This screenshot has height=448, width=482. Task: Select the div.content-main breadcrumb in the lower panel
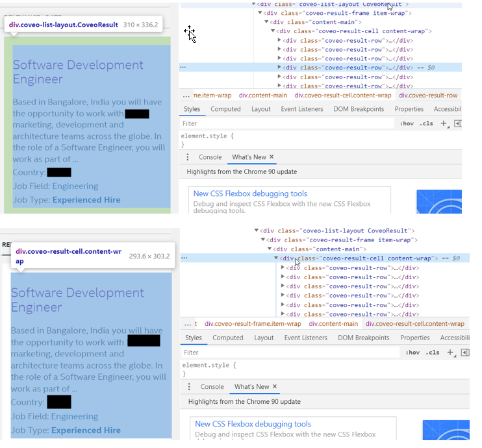[333, 323]
